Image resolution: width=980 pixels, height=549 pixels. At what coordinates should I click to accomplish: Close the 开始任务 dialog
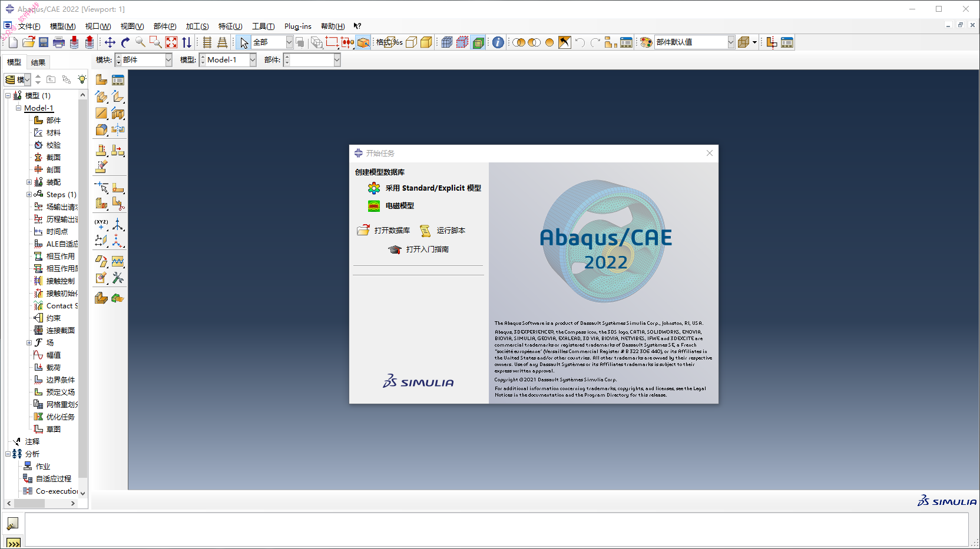point(710,153)
